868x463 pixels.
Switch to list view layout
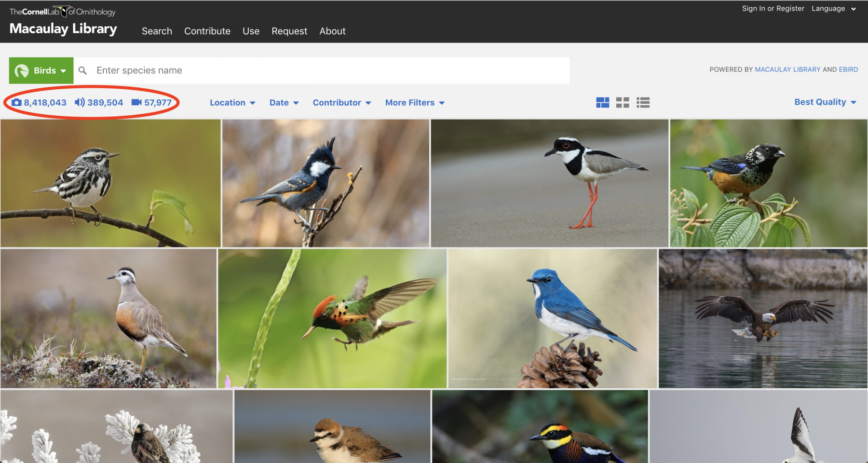[x=643, y=102]
